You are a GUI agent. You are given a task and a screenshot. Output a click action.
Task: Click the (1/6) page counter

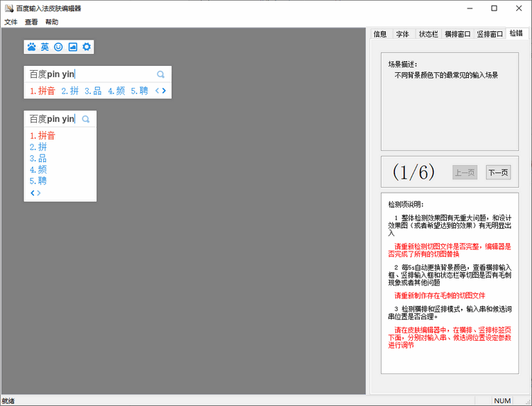tap(414, 171)
